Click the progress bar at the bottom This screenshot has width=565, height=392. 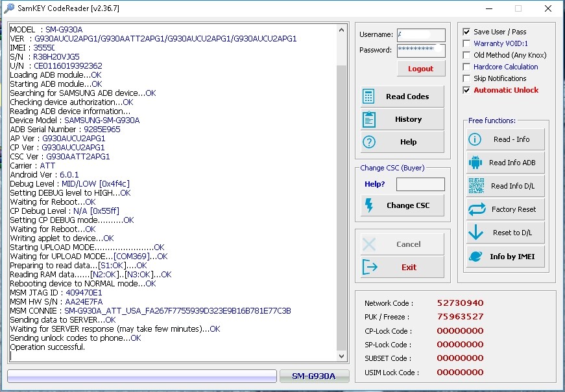point(142,376)
